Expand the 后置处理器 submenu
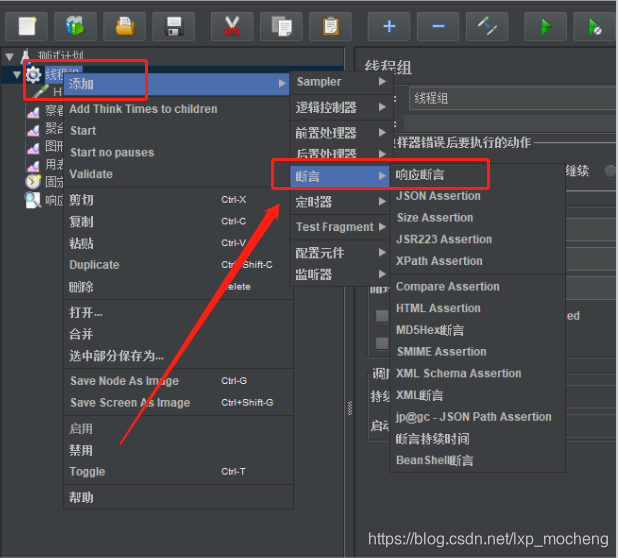This screenshot has width=618, height=558. (x=341, y=153)
